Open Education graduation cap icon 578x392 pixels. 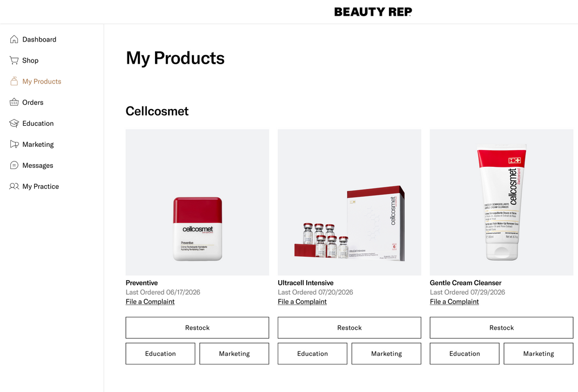coord(14,124)
